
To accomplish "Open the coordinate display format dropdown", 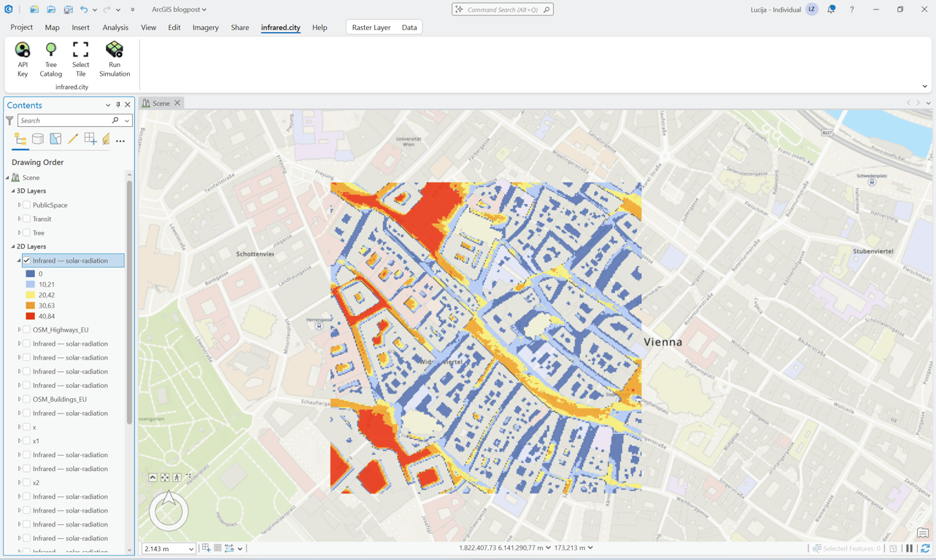I will pyautogui.click(x=548, y=548).
